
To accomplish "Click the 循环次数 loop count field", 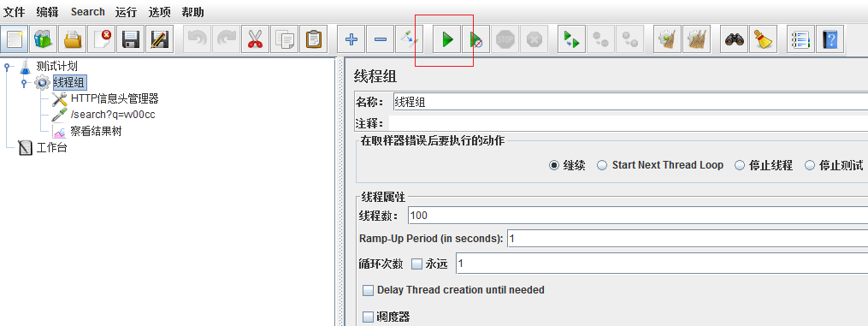I will point(662,264).
